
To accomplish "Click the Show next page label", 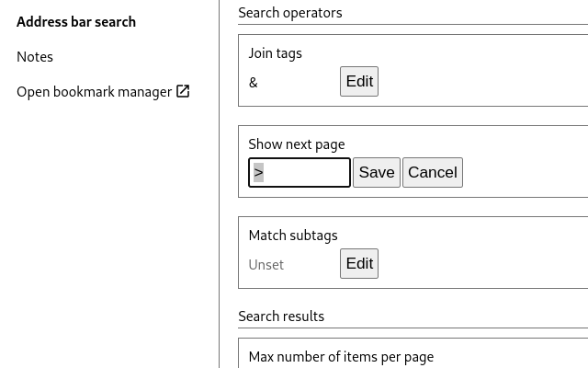I will click(297, 144).
